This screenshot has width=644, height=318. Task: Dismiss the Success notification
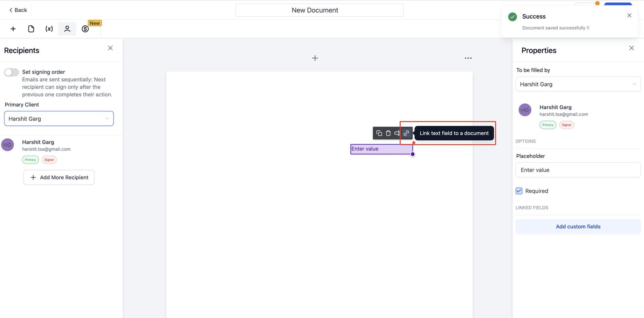tap(629, 16)
